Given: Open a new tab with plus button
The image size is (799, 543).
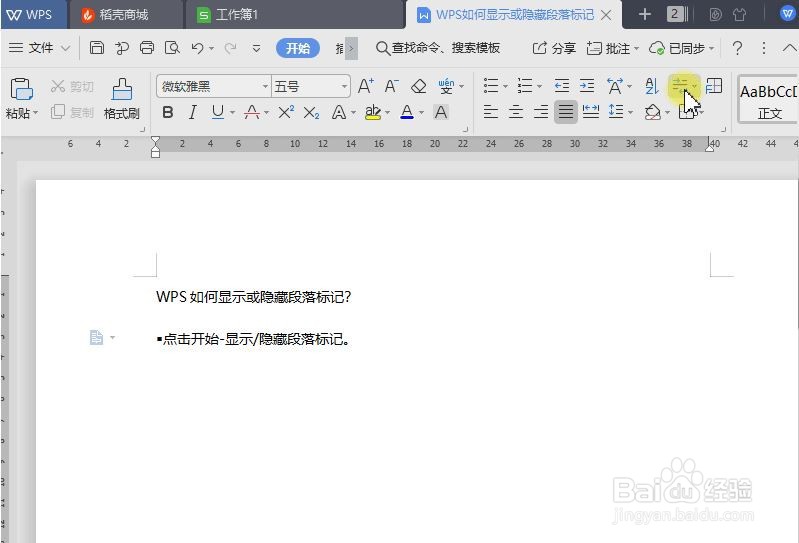Looking at the screenshot, I should (x=645, y=14).
